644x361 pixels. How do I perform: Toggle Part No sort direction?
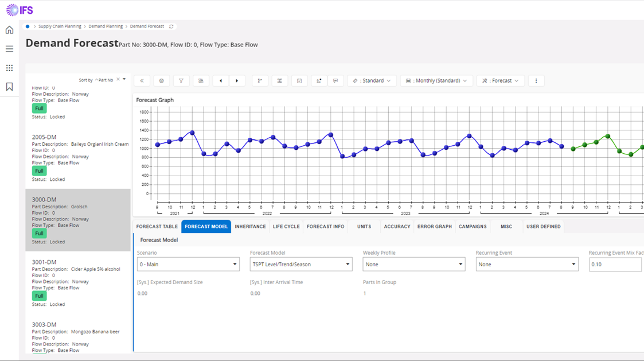104,80
